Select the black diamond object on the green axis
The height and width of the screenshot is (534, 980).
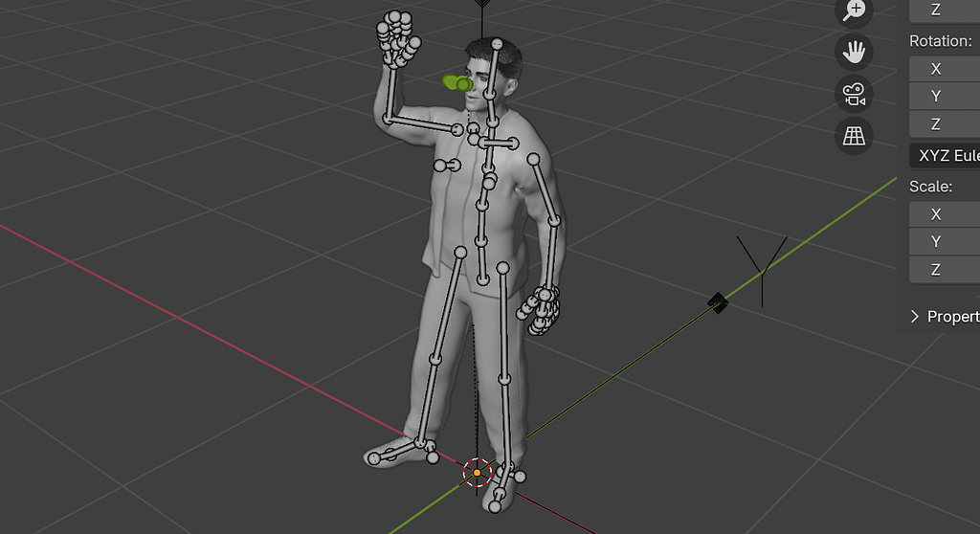[x=718, y=303]
